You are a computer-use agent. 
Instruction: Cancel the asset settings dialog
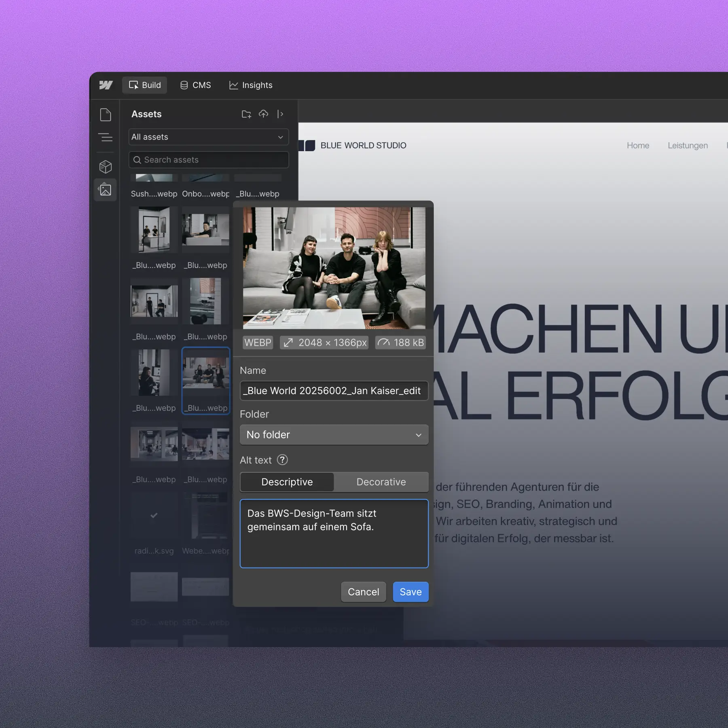pyautogui.click(x=364, y=592)
